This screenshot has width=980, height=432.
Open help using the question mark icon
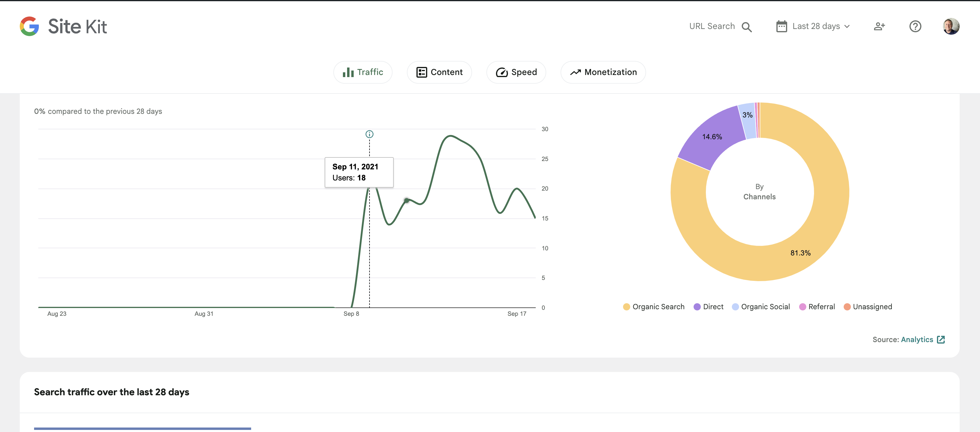tap(915, 26)
